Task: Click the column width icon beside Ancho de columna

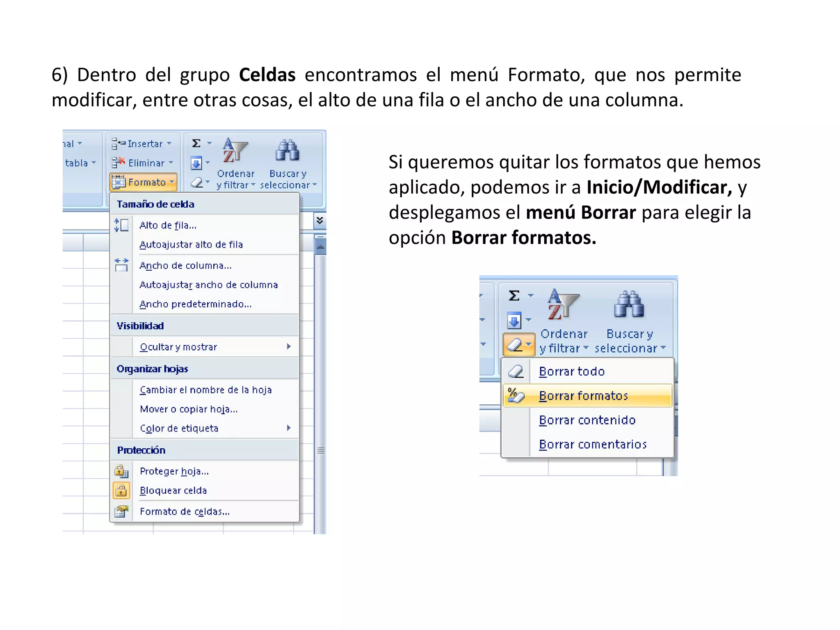Action: 121,265
